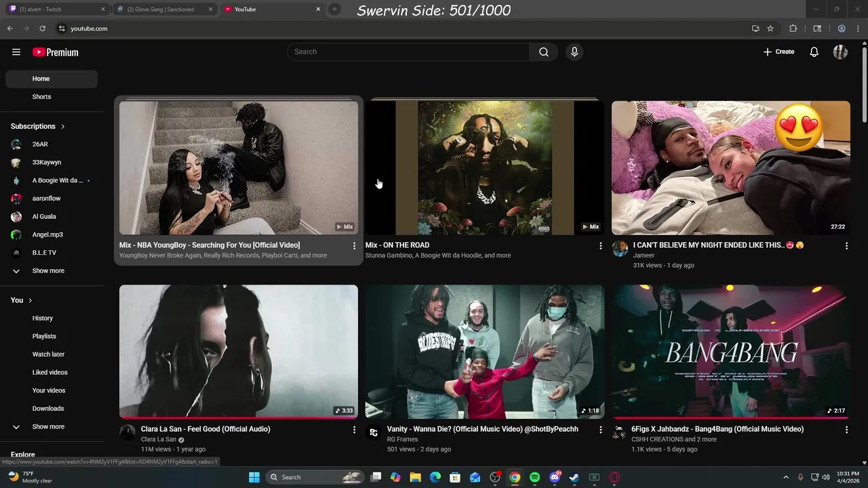The width and height of the screenshot is (868, 488).
Task: Open Playlists in the sidebar
Action: coord(52,336)
